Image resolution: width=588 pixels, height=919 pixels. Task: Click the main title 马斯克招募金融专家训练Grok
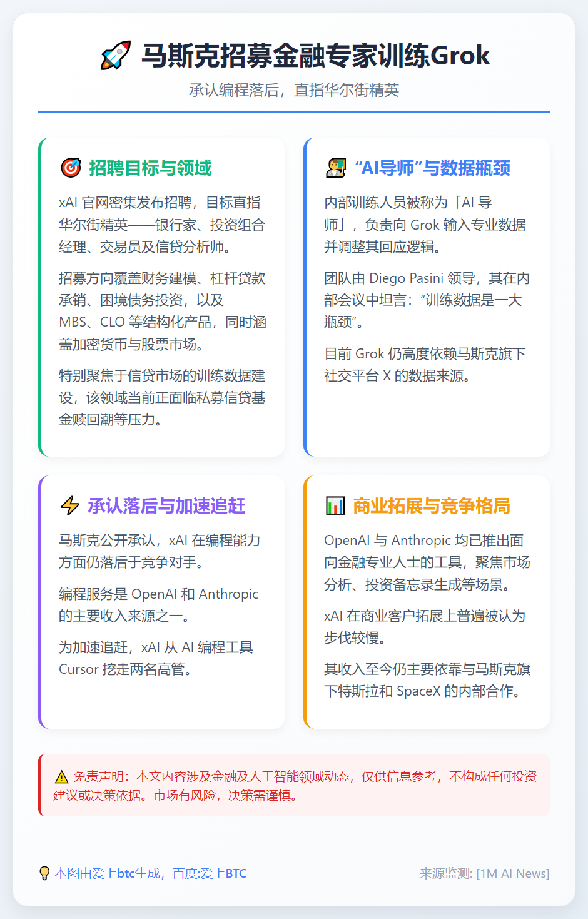(315, 56)
